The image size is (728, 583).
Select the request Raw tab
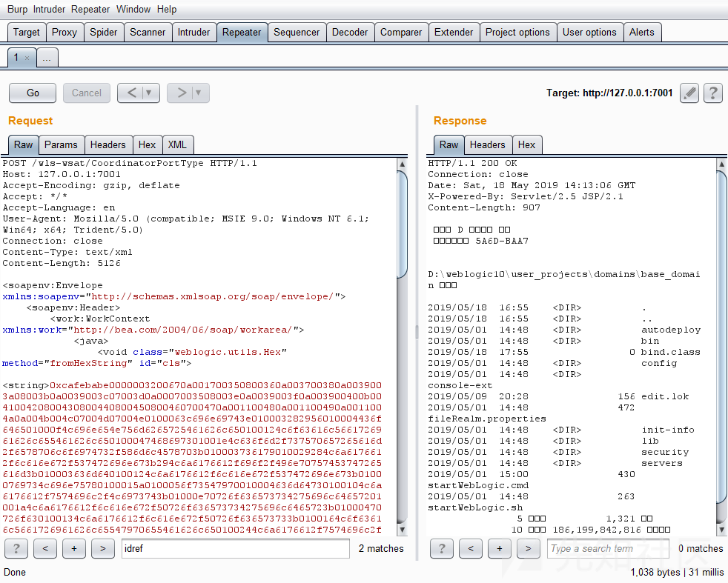[23, 144]
